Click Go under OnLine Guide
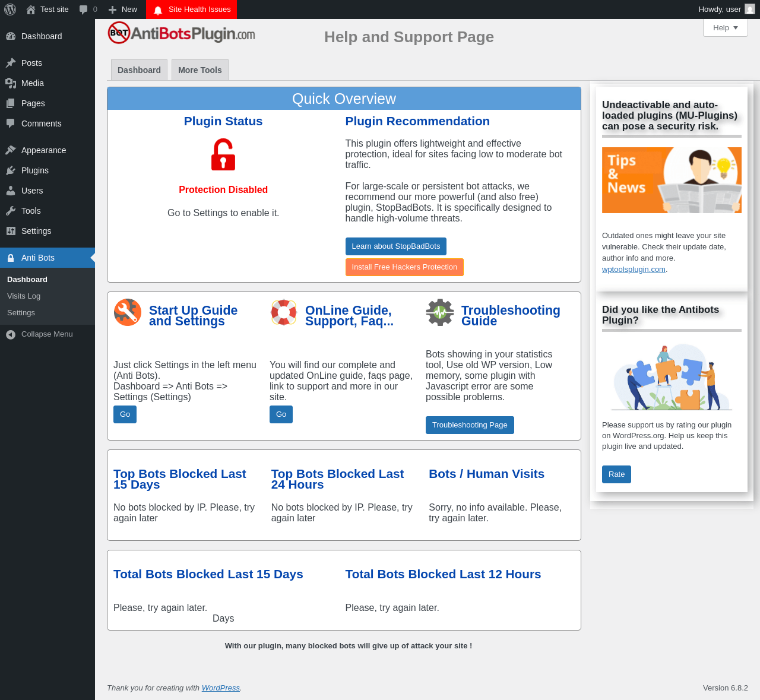Image resolution: width=760 pixels, height=700 pixels. (x=281, y=414)
